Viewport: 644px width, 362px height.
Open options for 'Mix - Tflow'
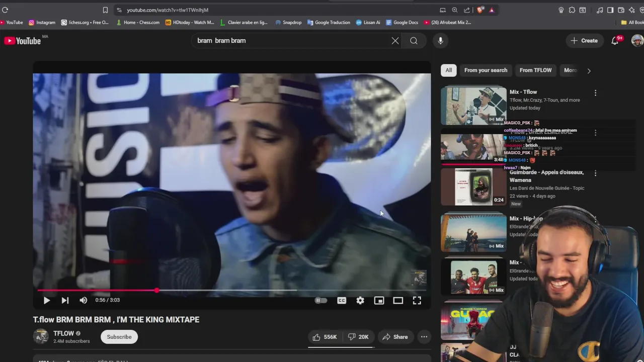(x=595, y=93)
